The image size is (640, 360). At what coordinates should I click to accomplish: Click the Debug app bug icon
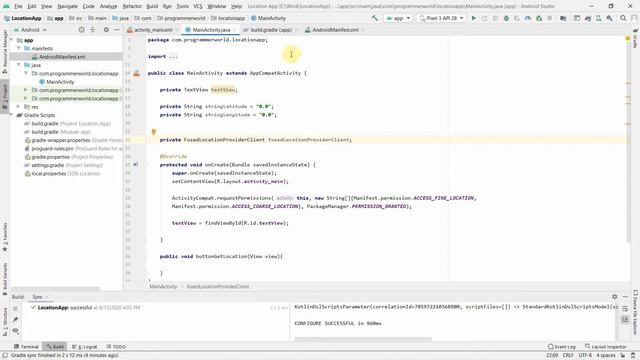(506, 18)
